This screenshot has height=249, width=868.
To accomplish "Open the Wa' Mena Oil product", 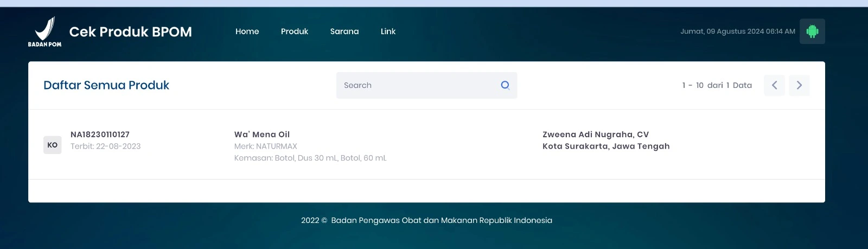I will (262, 135).
